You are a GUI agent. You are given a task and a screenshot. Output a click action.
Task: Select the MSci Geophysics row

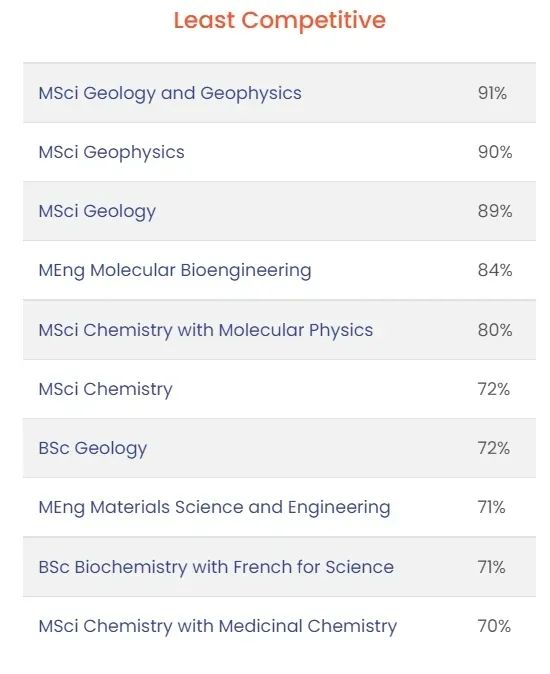(279, 152)
